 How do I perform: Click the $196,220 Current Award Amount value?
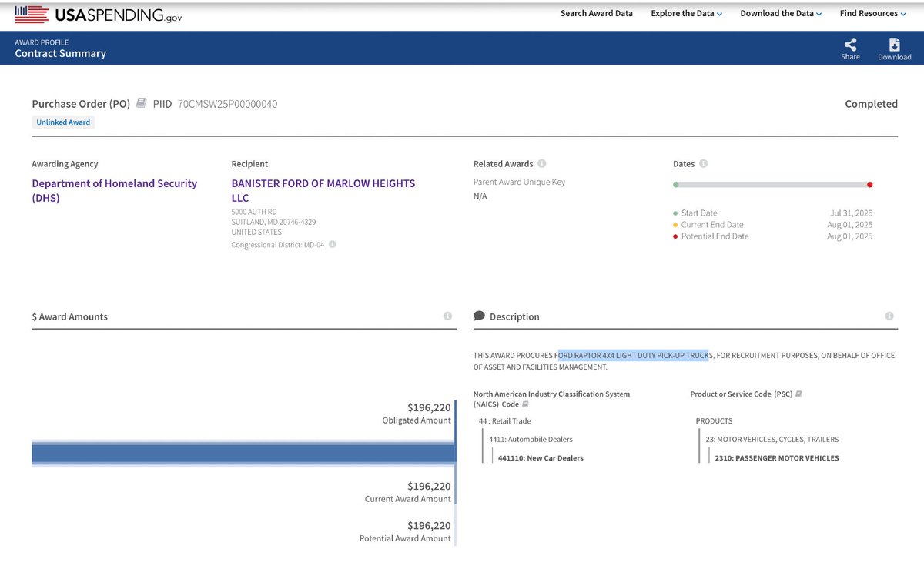429,486
